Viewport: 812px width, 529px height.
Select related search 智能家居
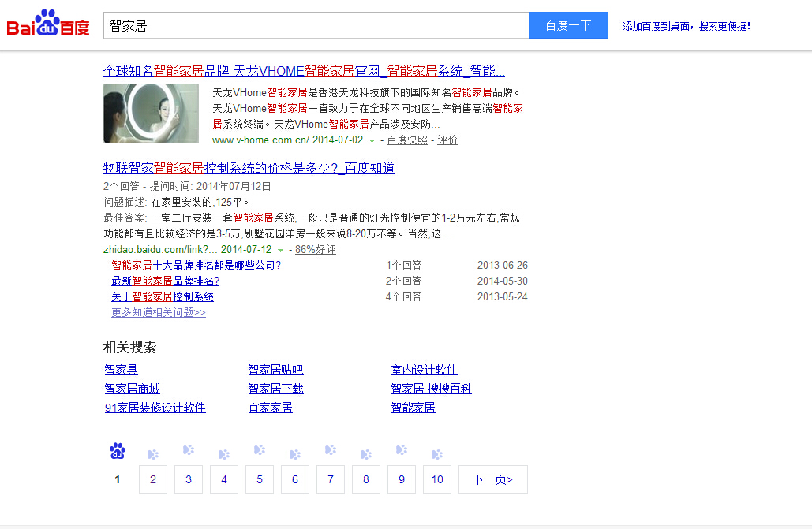(x=413, y=408)
